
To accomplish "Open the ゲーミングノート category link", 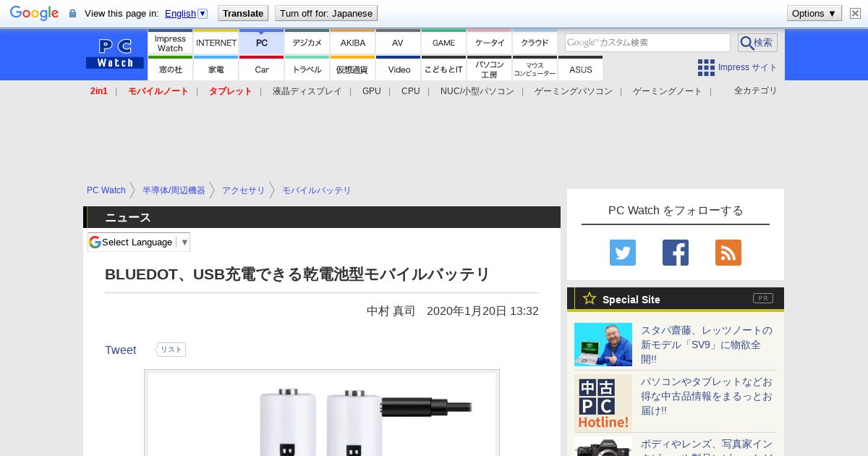I will 668,91.
